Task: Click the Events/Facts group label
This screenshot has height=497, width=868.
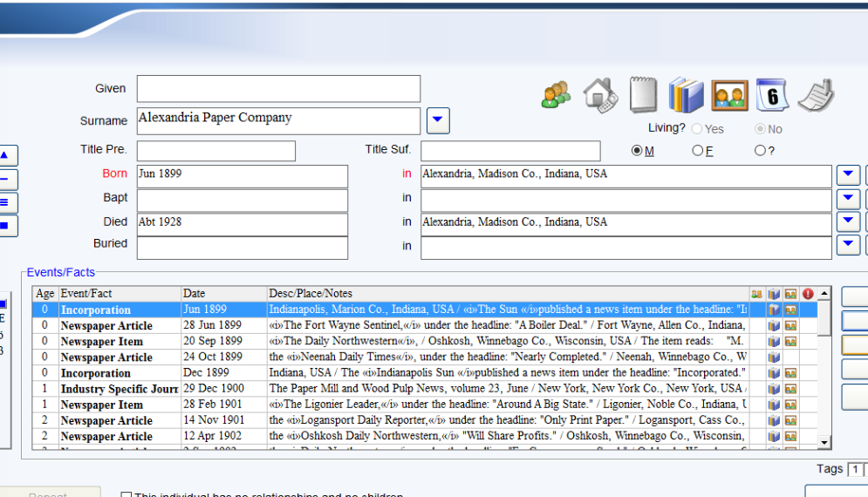Action: (61, 272)
